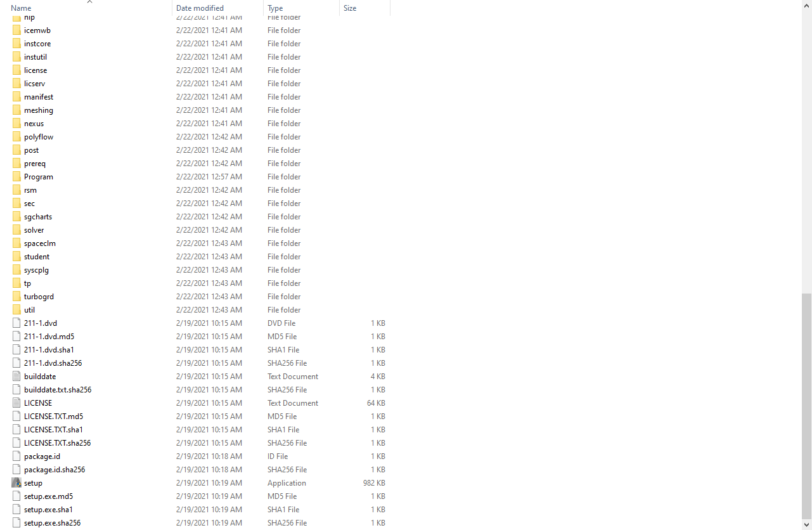Select the builddate text file icon
812x530 pixels.
point(16,377)
